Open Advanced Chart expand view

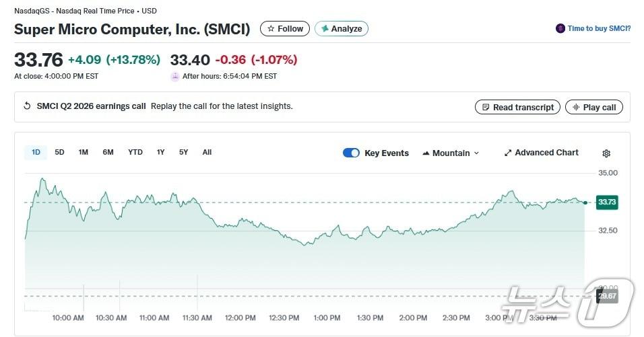coord(541,153)
